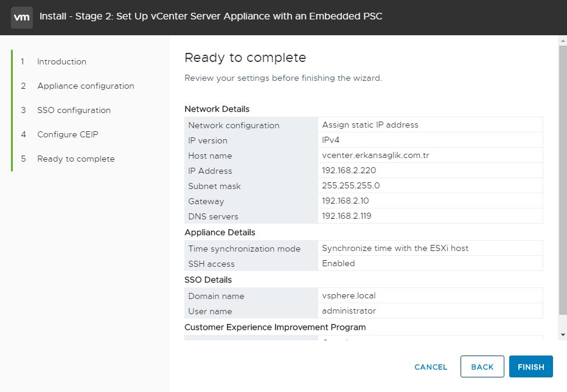
Task: Click the VMware vm logo icon
Action: pos(22,17)
